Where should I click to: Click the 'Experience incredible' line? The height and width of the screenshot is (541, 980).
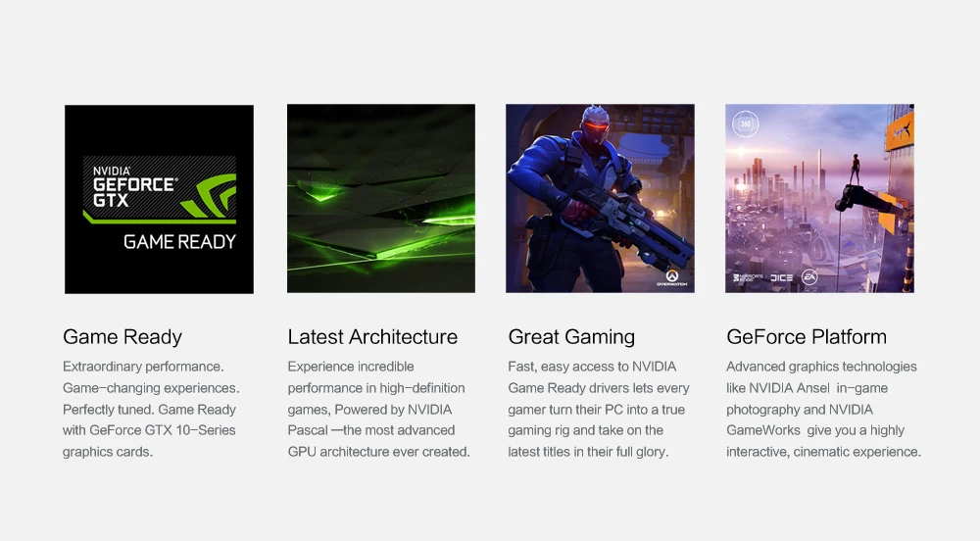[351, 367]
